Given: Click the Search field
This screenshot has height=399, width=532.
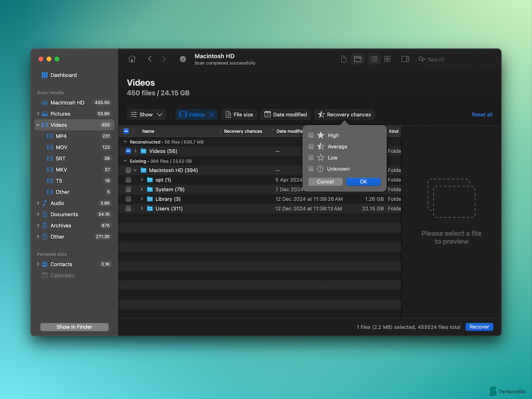Looking at the screenshot, I should click(x=458, y=60).
